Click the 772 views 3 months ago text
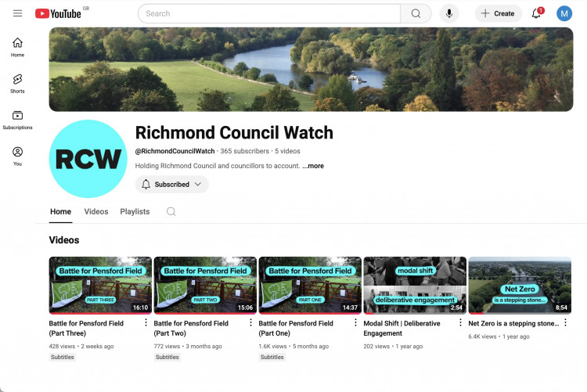This screenshot has height=392, width=587. (x=188, y=347)
